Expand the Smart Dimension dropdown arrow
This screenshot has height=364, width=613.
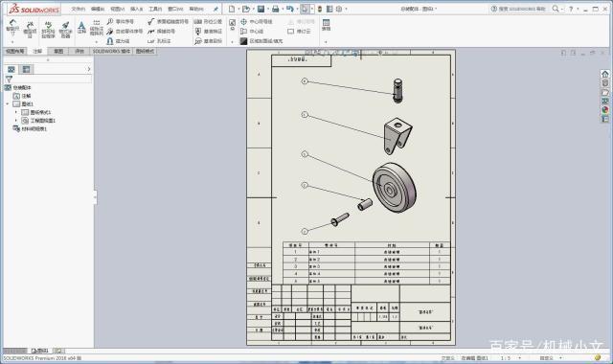click(x=12, y=41)
